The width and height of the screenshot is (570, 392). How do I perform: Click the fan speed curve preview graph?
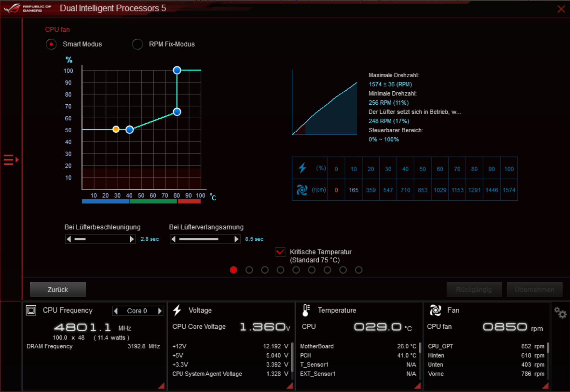(x=324, y=102)
